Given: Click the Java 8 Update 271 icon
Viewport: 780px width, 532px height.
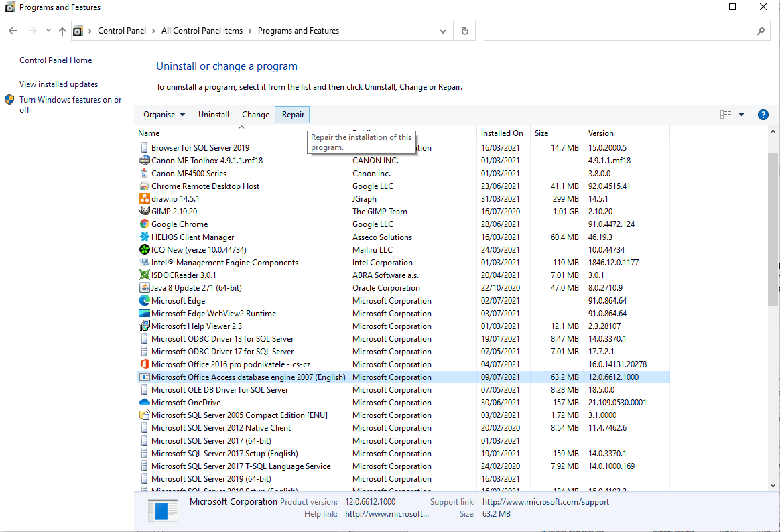Looking at the screenshot, I should pos(144,288).
